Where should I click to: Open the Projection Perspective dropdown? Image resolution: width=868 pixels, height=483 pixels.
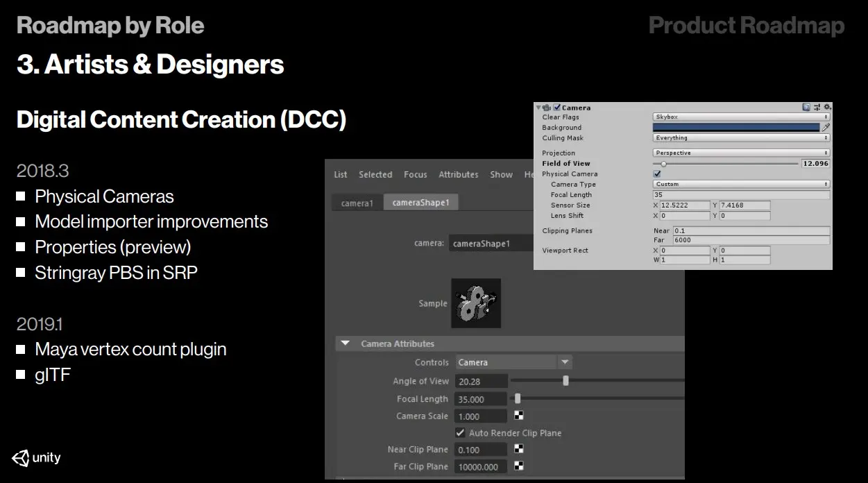pyautogui.click(x=741, y=153)
